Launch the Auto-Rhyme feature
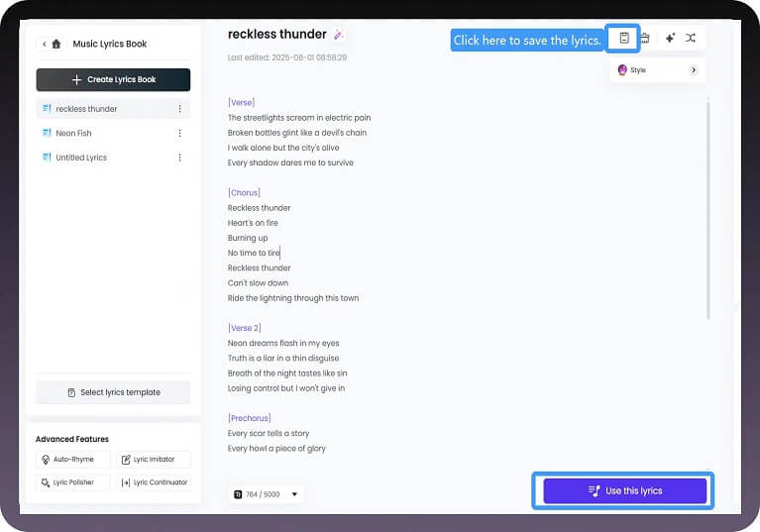Screen dimensions: 760x532 (x=73, y=460)
